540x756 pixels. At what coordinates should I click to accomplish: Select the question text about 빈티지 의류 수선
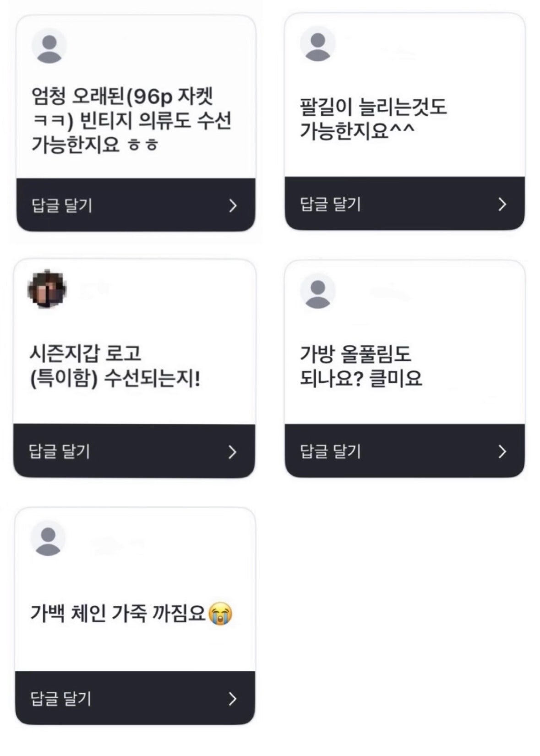click(131, 121)
